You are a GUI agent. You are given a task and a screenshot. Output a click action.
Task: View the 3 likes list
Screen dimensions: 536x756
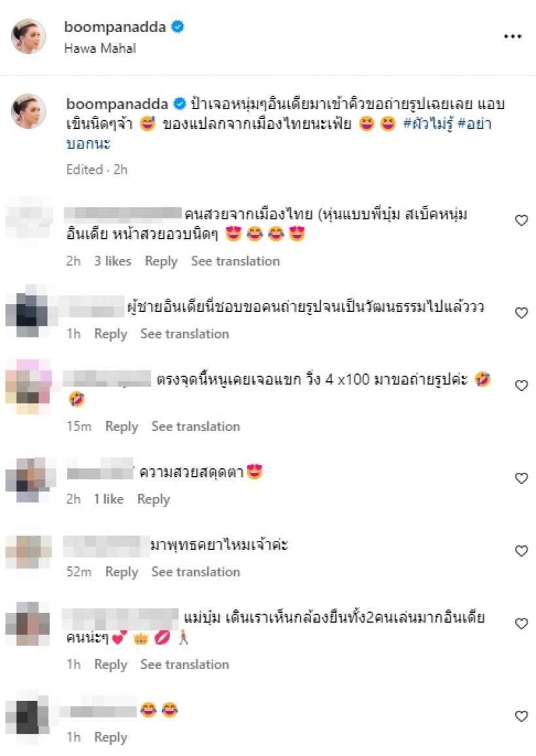[112, 262]
